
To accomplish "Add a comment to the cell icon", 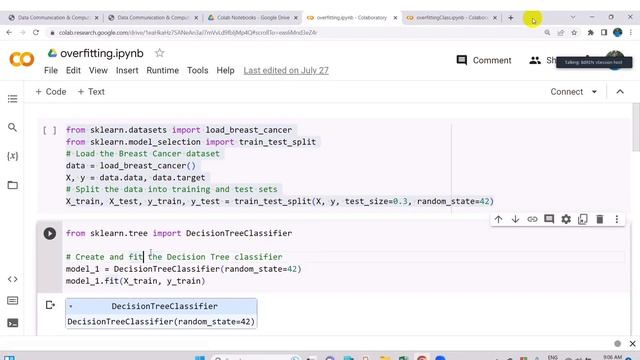I will [549, 219].
